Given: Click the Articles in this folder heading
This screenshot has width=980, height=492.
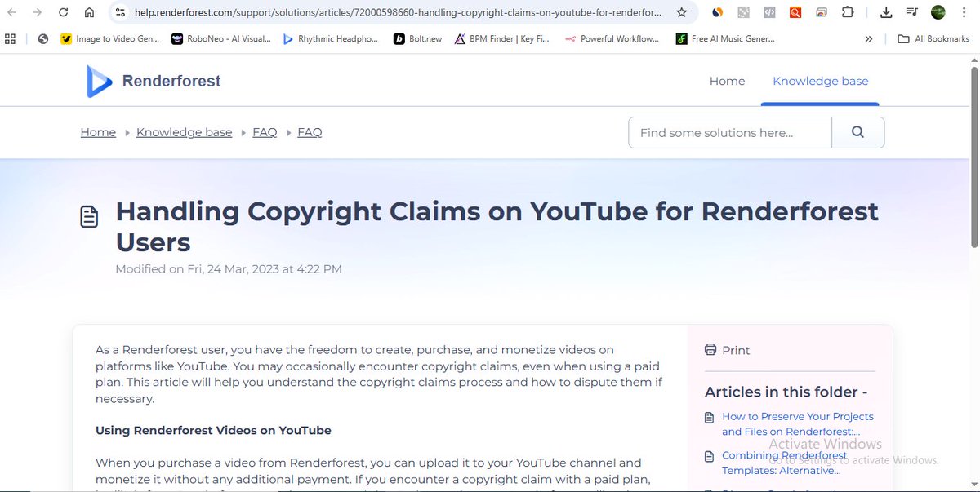Looking at the screenshot, I should pos(786,392).
